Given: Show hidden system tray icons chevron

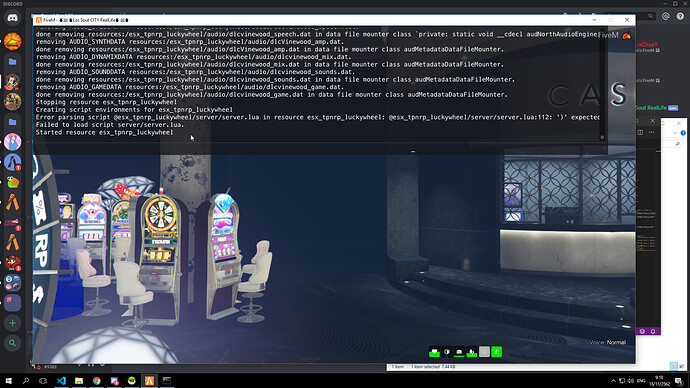Looking at the screenshot, I should (613, 381).
